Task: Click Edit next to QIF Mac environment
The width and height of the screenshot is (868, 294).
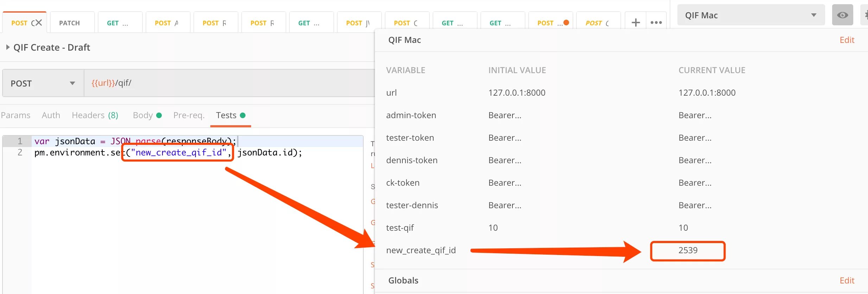Action: (x=847, y=40)
